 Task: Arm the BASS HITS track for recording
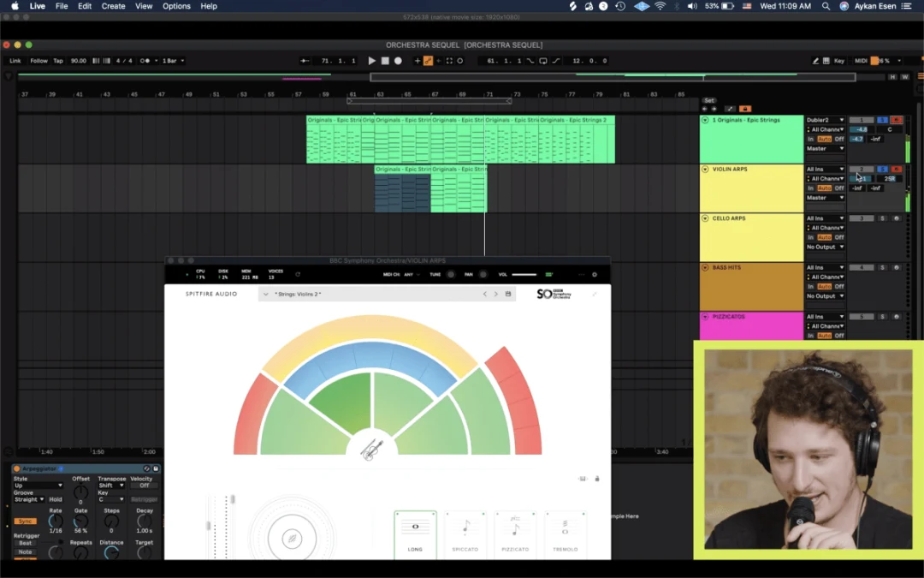click(897, 268)
